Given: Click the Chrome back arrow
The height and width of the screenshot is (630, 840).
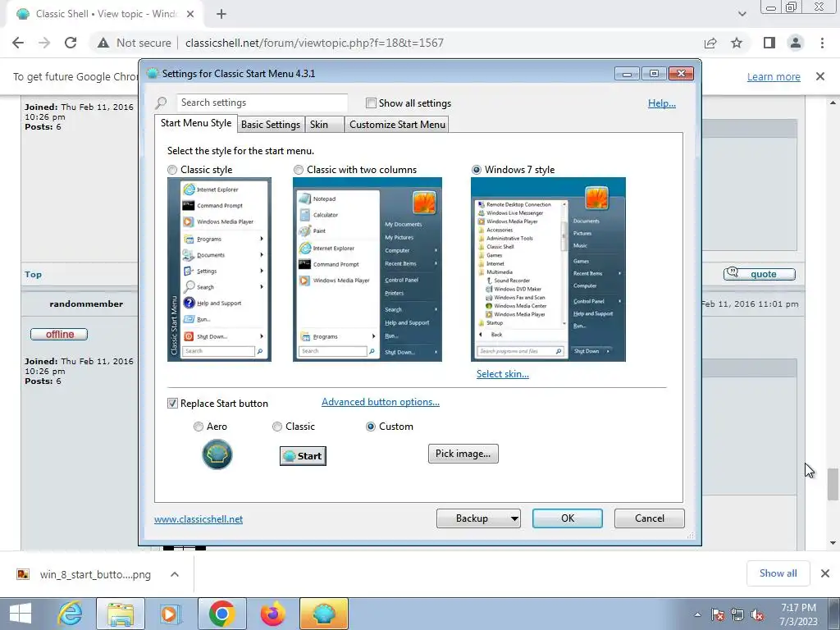Looking at the screenshot, I should 18,43.
